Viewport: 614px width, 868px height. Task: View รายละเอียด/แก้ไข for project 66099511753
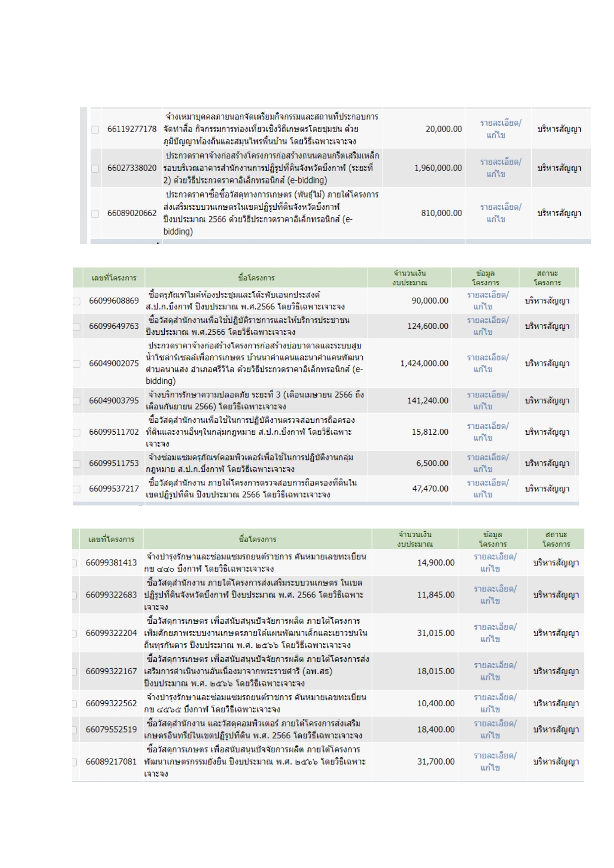[x=487, y=463]
